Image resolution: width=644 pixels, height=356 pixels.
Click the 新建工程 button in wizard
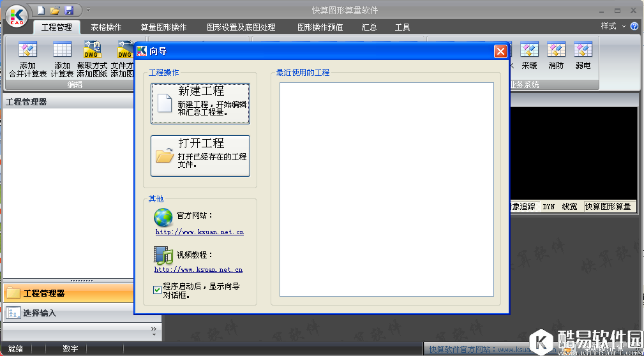(x=200, y=103)
